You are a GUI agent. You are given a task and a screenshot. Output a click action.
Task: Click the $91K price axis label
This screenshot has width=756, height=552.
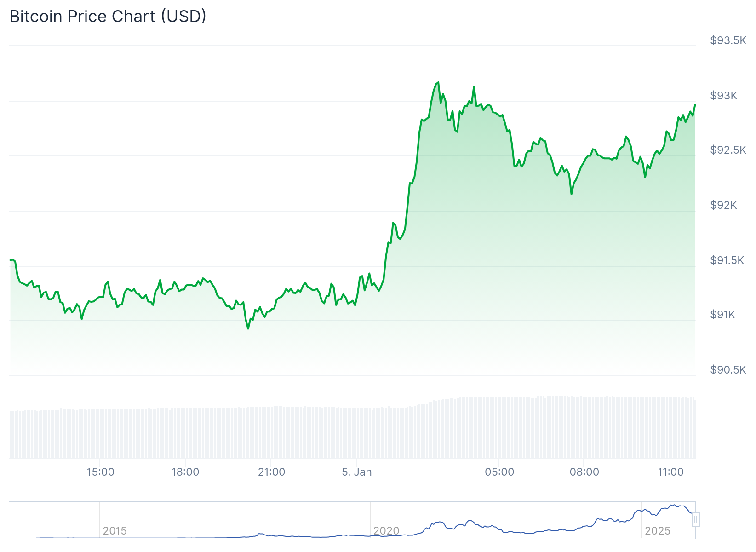(x=723, y=315)
